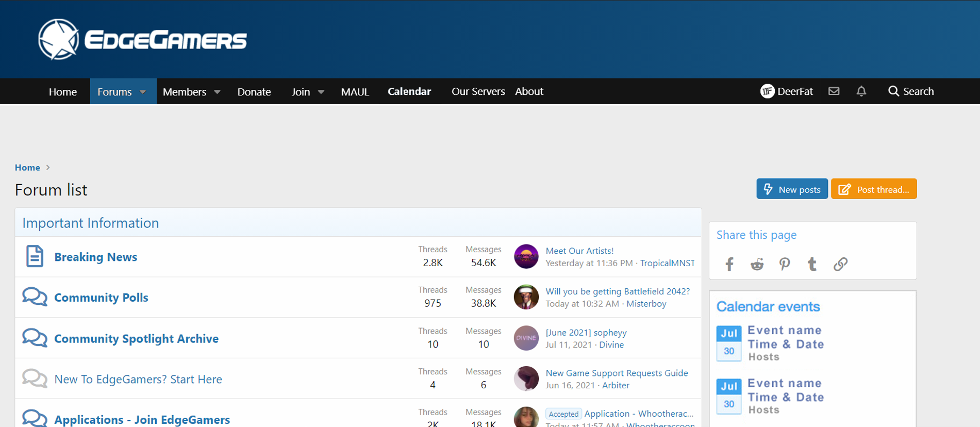The image size is (980, 427).
Task: Click the Home breadcrumb link
Action: 27,168
